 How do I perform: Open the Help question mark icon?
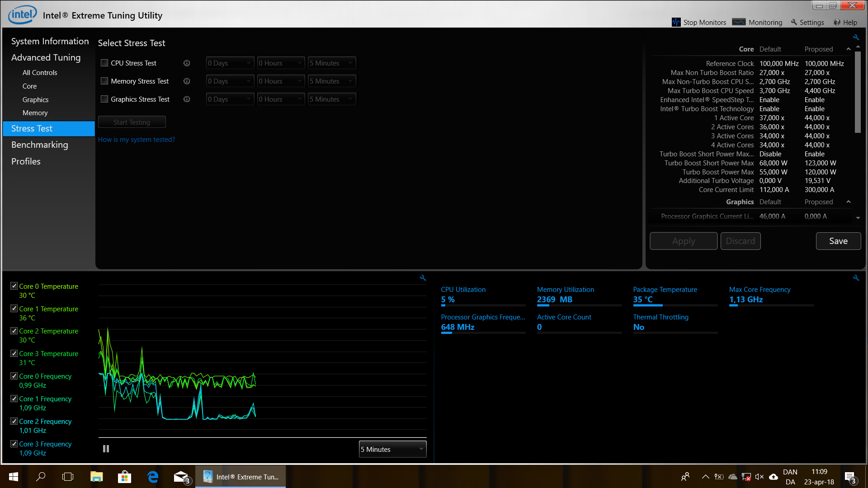pyautogui.click(x=837, y=22)
